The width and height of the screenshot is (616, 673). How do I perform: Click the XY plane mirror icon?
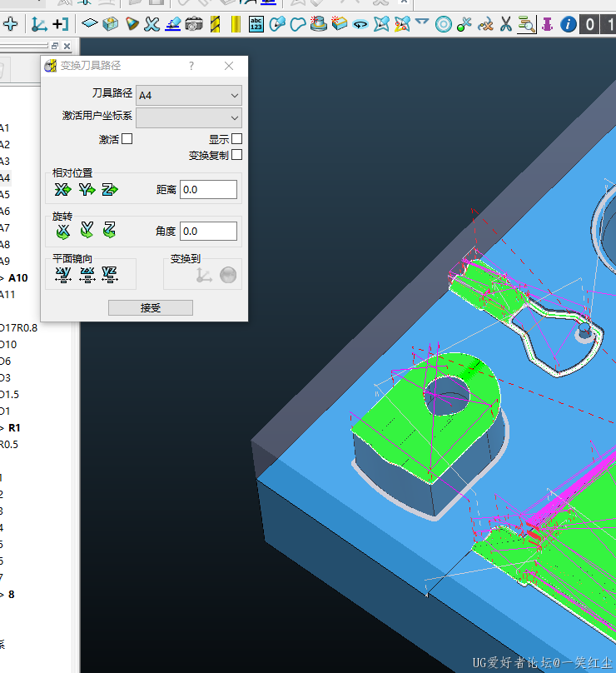[63, 275]
